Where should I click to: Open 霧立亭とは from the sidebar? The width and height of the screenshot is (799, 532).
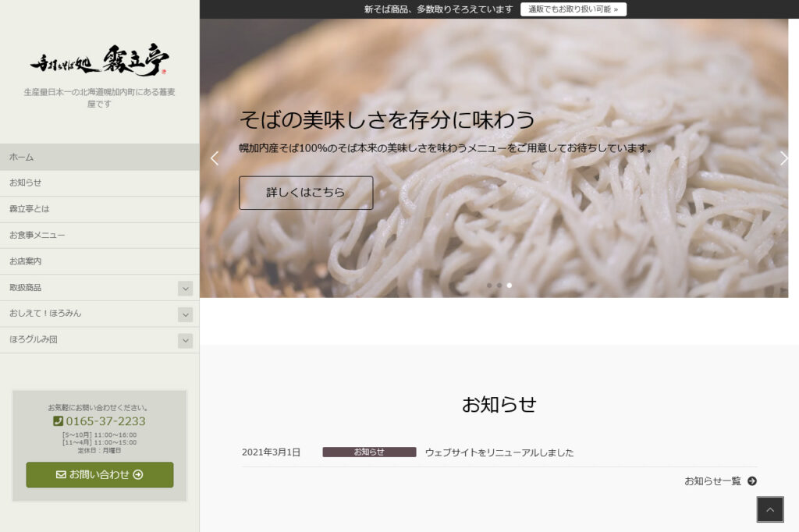click(x=30, y=209)
